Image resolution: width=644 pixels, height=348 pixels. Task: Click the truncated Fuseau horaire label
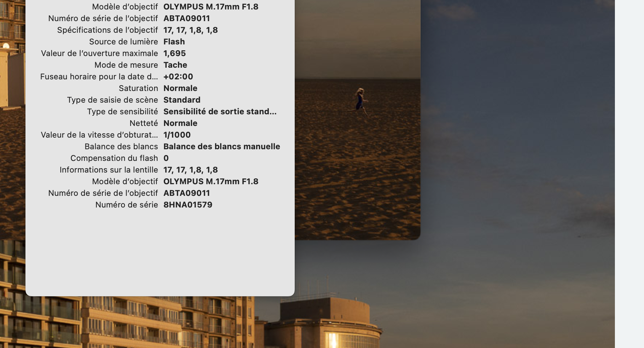coord(99,76)
